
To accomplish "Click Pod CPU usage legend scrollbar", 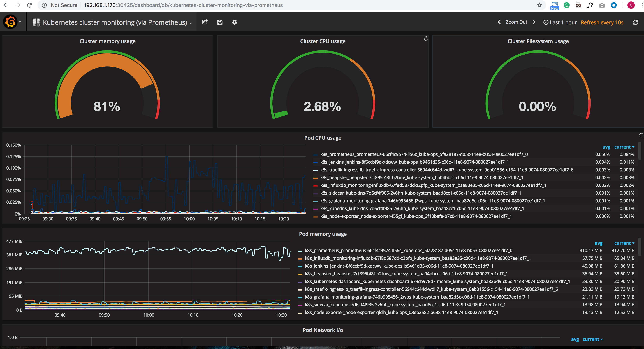I will [640, 151].
